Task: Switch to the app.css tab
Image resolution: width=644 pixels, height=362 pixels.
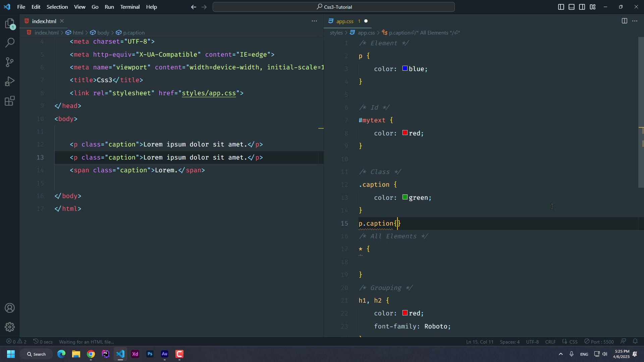Action: (345, 21)
